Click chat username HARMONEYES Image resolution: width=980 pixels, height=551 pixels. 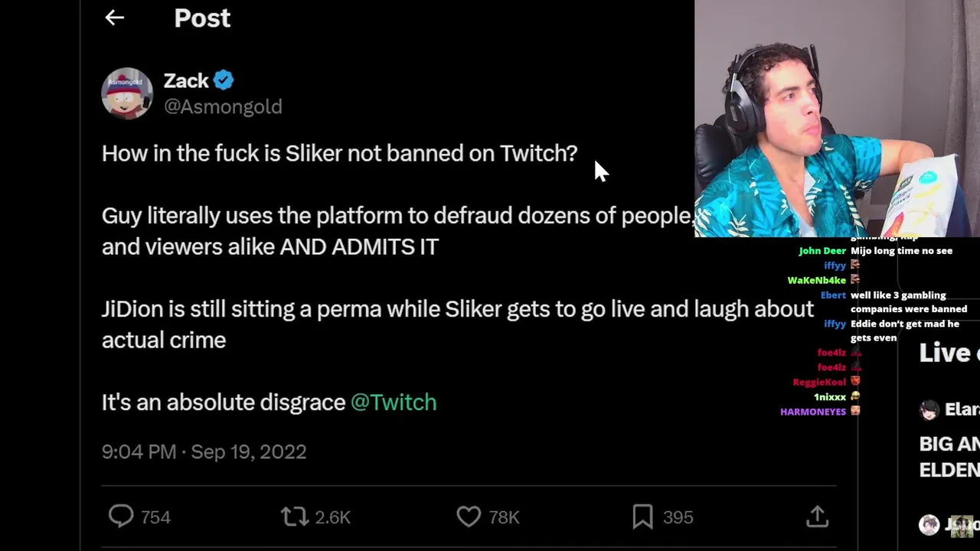click(x=813, y=412)
